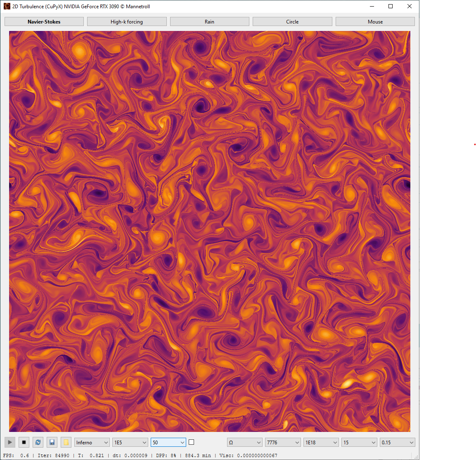Expand the Ω field selection dropdown
The width and height of the screenshot is (476, 460).
(245, 442)
